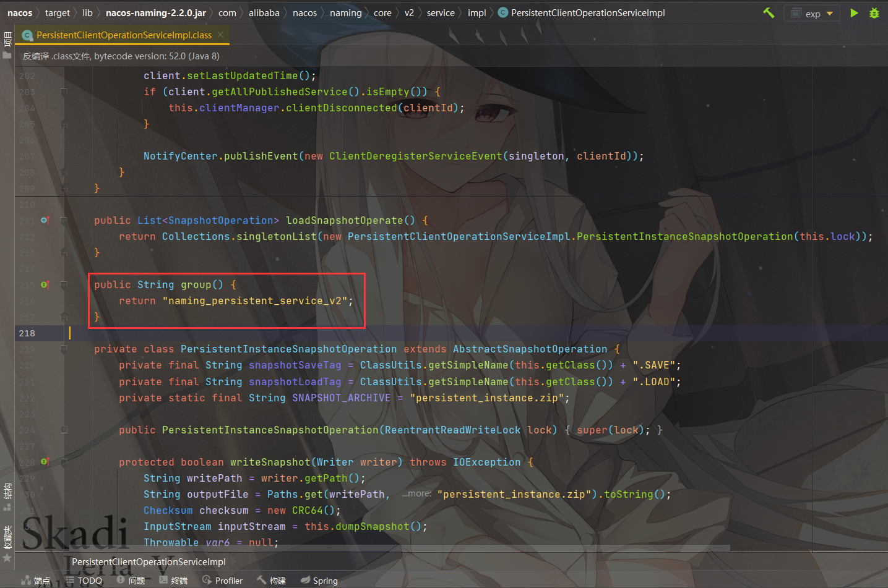Click the implements-method gutter icon at loadSnapshotOperate
888x588 pixels.
point(45,220)
